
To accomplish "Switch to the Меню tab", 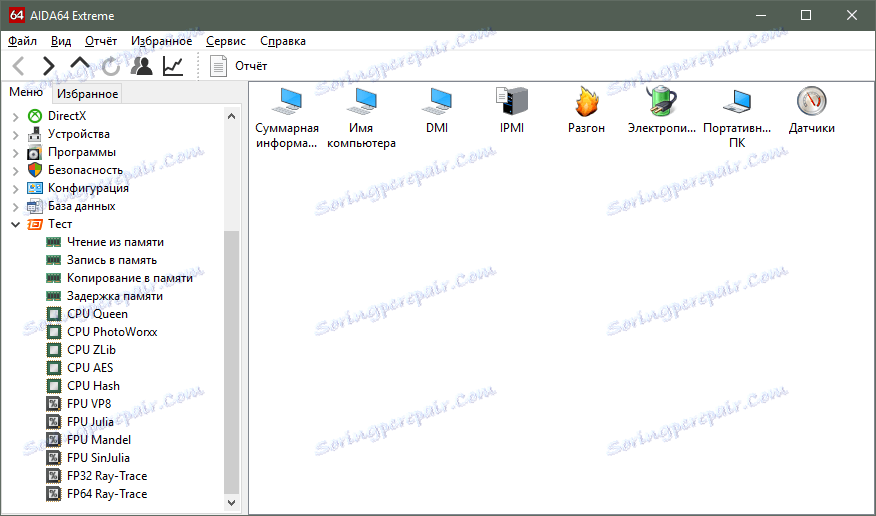I will pyautogui.click(x=26, y=92).
